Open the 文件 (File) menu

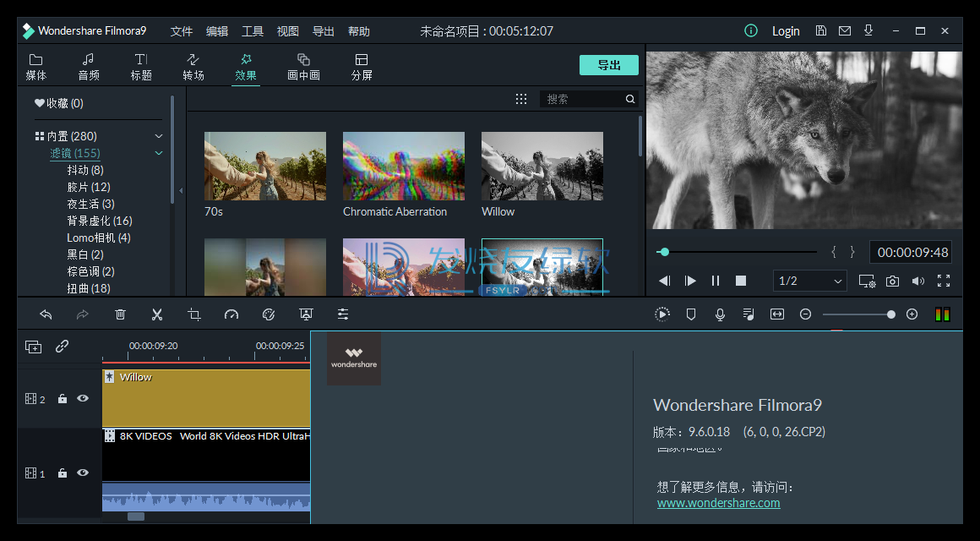point(182,31)
